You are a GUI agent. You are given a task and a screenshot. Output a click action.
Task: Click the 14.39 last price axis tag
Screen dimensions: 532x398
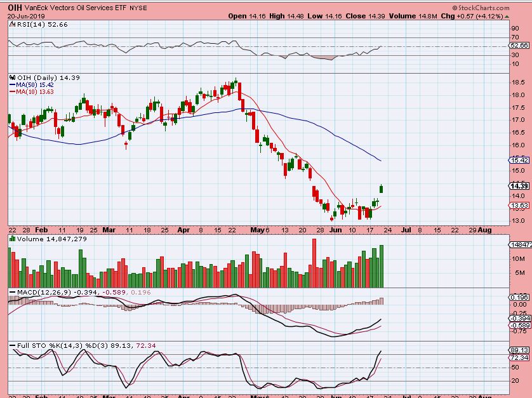tap(519, 186)
